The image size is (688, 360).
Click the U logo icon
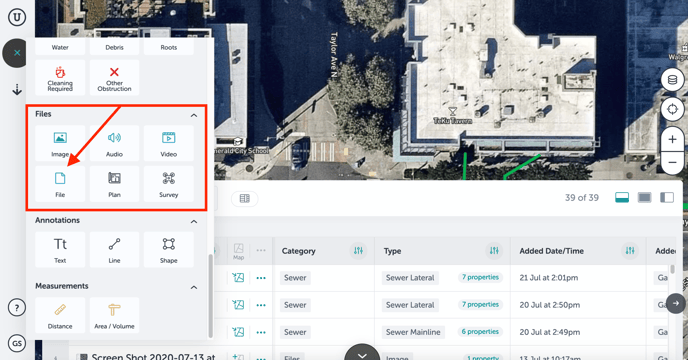[17, 17]
